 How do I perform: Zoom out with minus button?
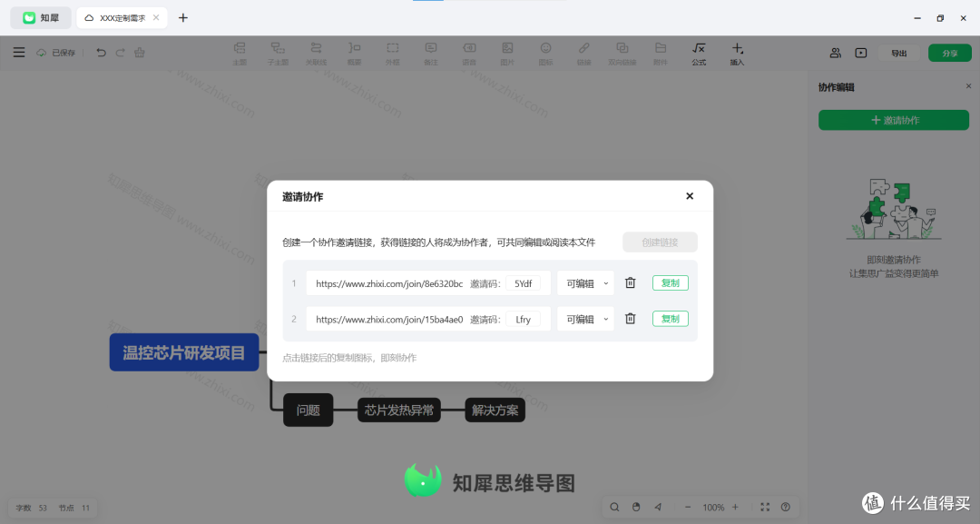[x=688, y=507]
